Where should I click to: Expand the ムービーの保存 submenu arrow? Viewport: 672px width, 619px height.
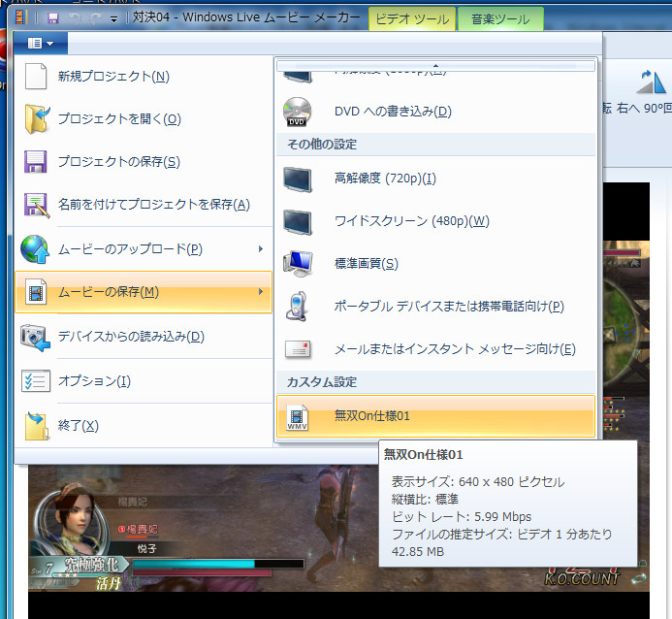[x=261, y=292]
